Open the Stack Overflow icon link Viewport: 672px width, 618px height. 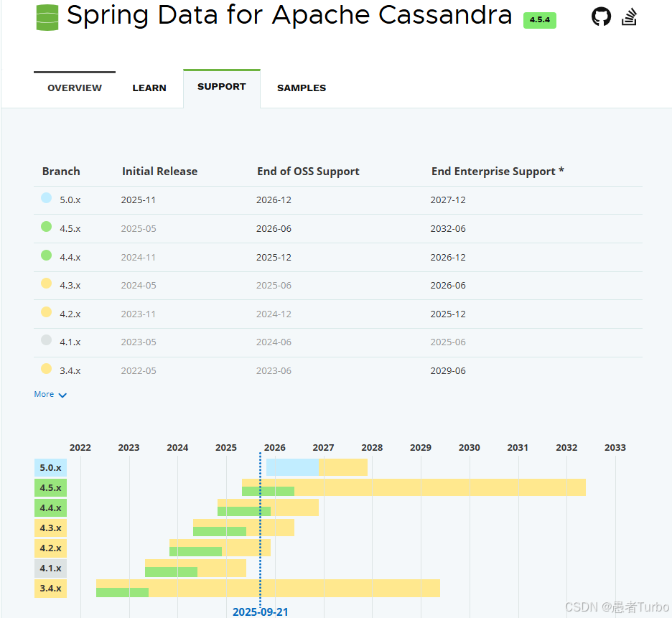(x=629, y=17)
